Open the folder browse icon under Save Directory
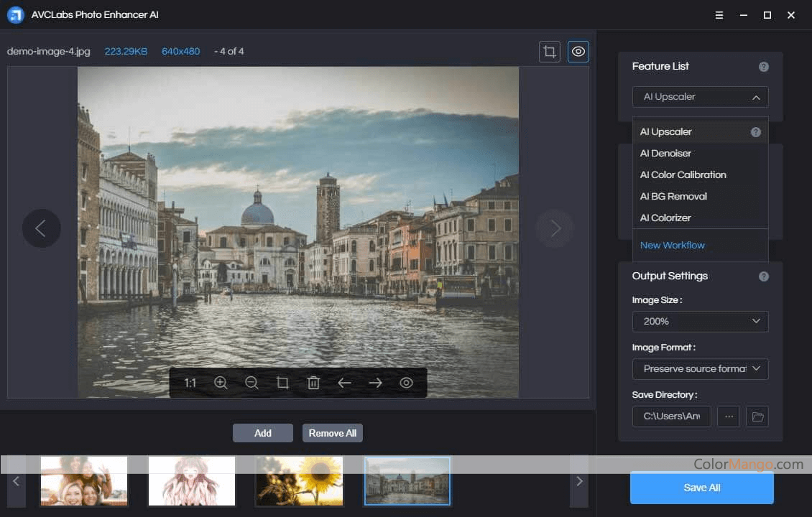The width and height of the screenshot is (812, 517). click(x=757, y=416)
